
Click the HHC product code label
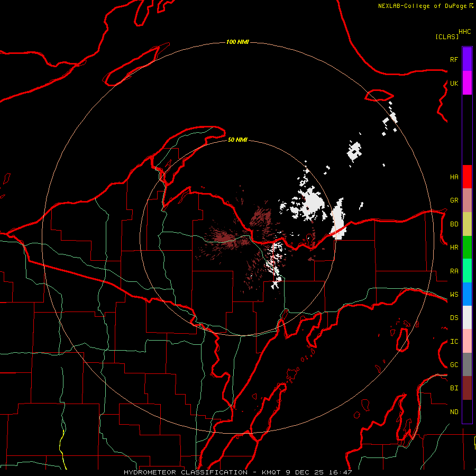pyautogui.click(x=465, y=32)
